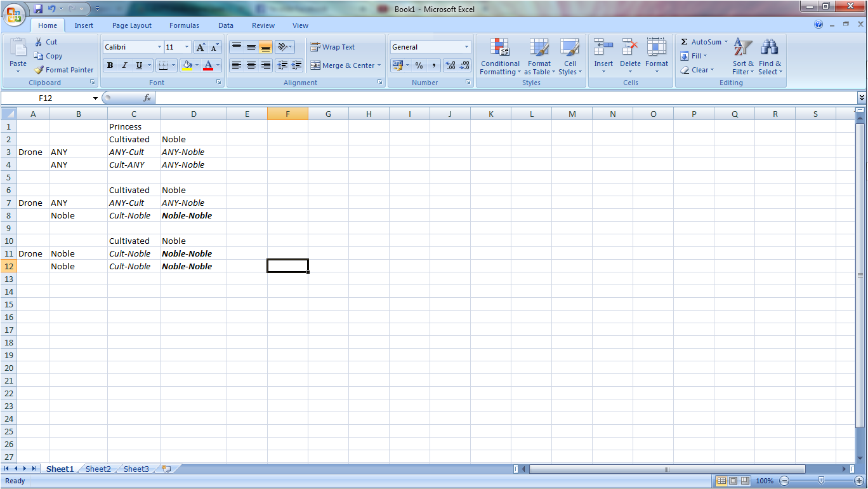Click the Fill button
The height and width of the screenshot is (489, 868).
click(x=694, y=56)
